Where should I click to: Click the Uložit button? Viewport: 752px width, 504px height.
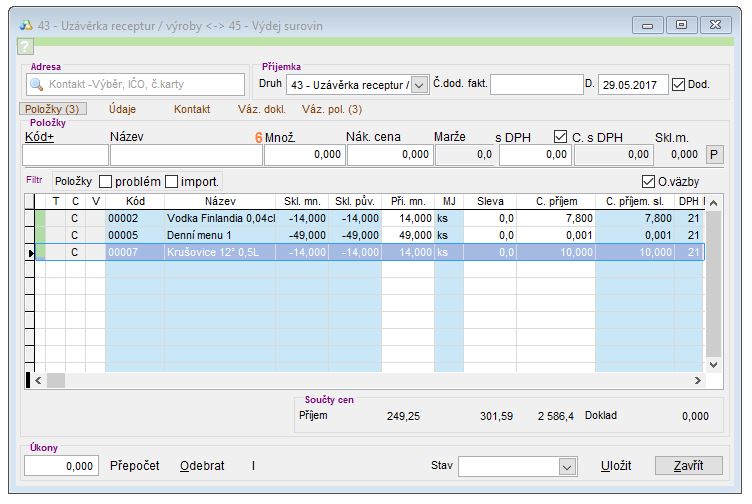tap(616, 466)
